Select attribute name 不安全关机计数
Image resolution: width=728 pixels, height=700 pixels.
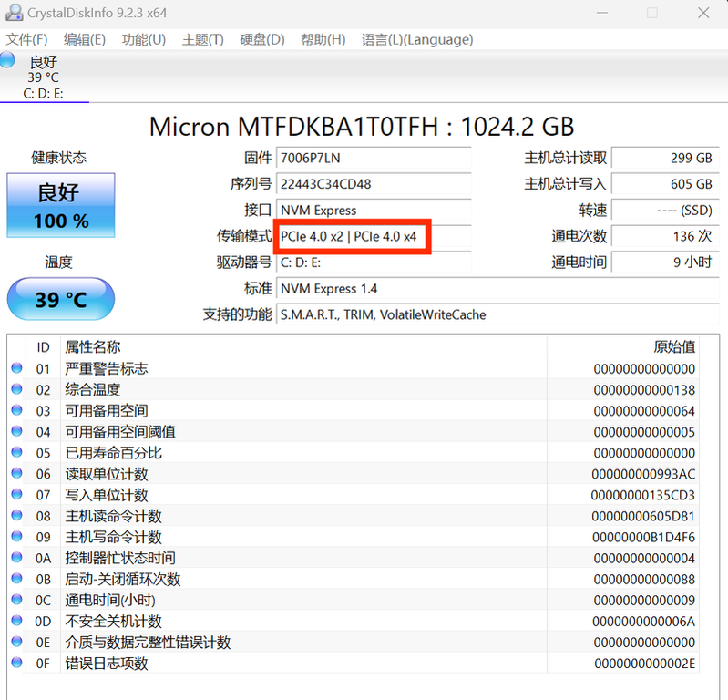pos(113,621)
